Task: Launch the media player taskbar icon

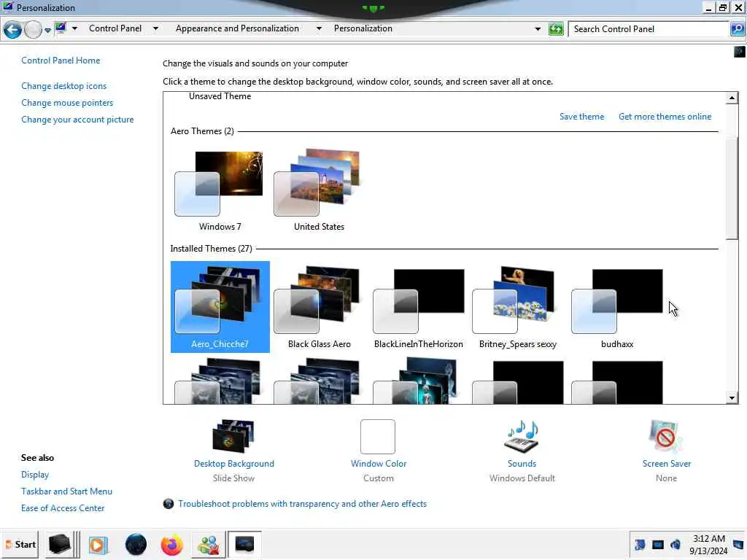Action: coord(98,545)
